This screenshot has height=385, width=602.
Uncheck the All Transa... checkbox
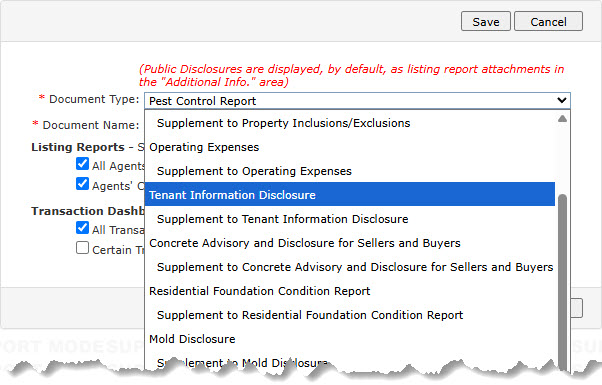(x=82, y=228)
